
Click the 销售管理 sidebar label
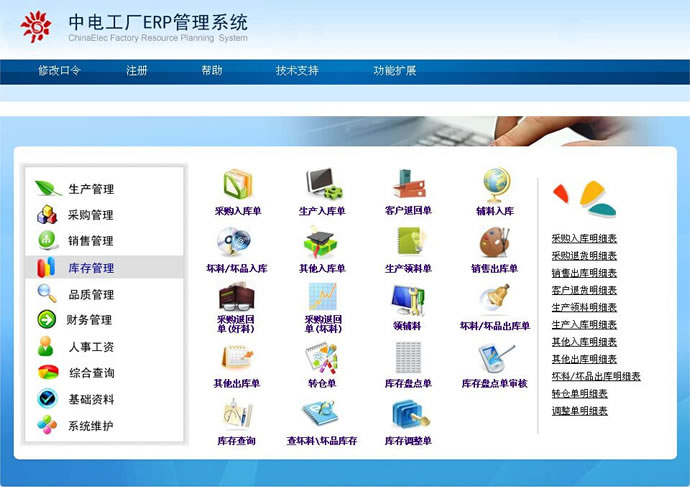(x=91, y=241)
